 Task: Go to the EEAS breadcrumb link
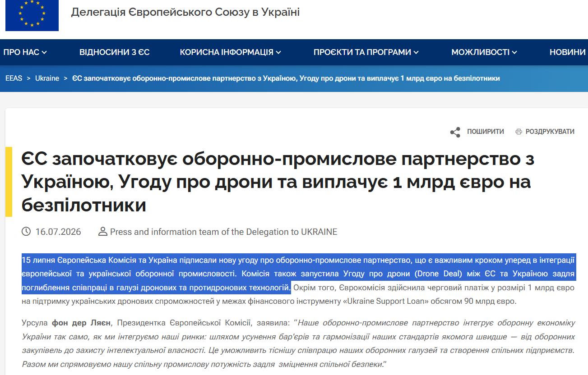tap(14, 78)
